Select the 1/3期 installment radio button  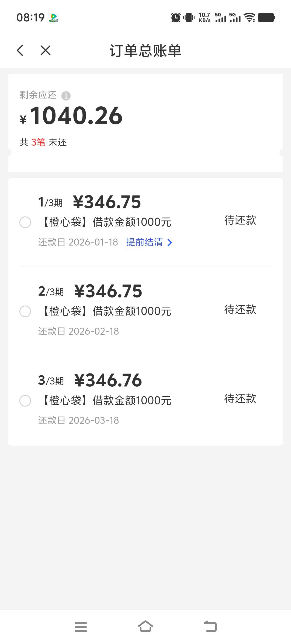[x=25, y=222]
